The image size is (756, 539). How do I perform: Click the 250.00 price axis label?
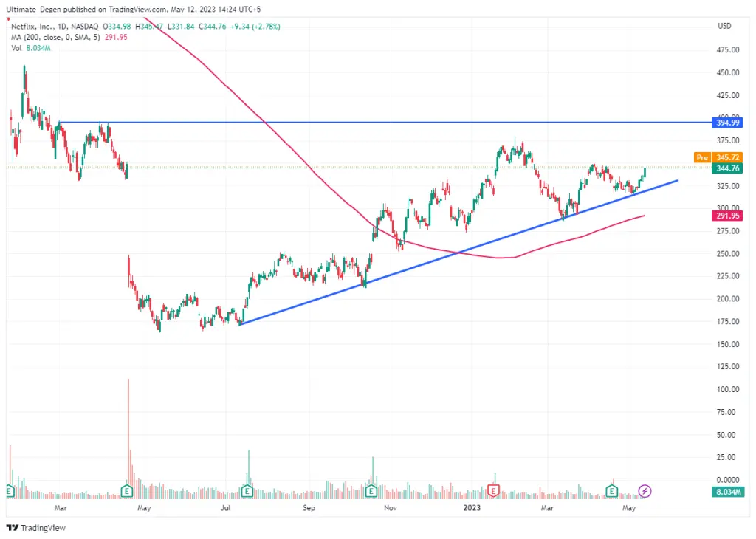[x=727, y=253]
